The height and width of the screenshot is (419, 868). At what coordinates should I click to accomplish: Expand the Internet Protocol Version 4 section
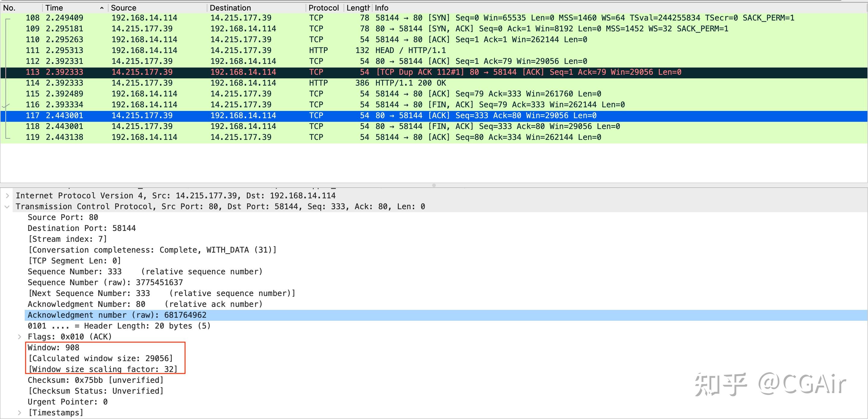[x=8, y=196]
